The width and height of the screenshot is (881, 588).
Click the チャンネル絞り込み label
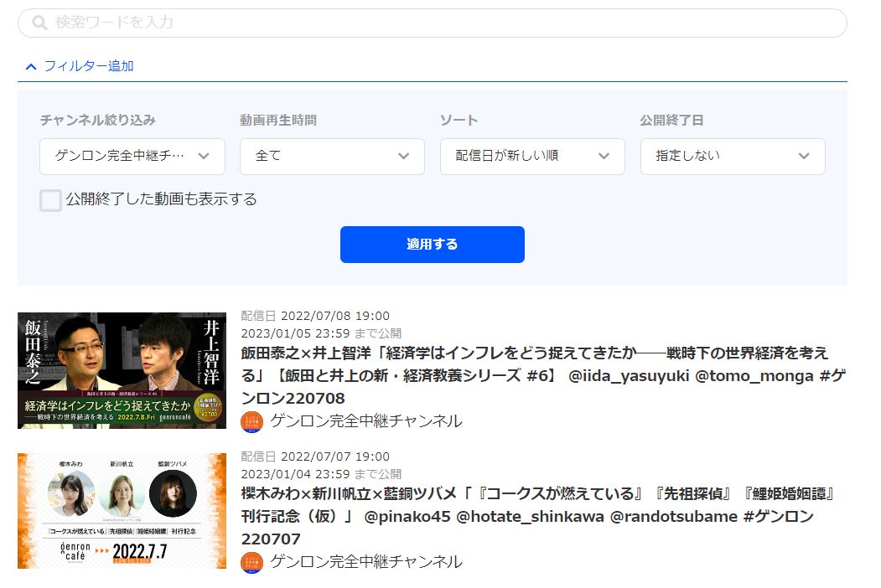[98, 120]
